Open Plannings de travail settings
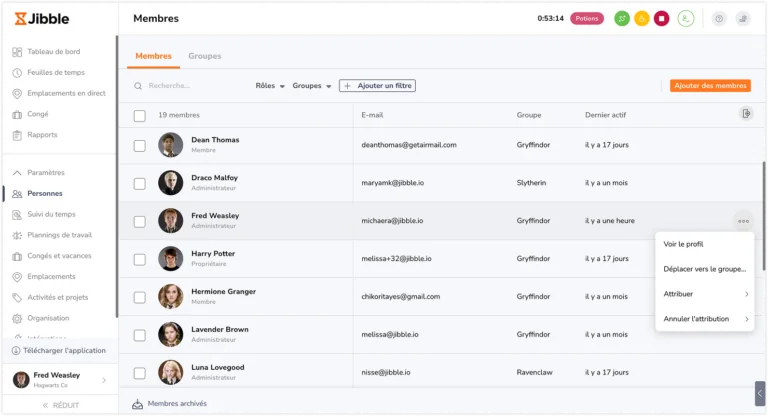 (59, 235)
